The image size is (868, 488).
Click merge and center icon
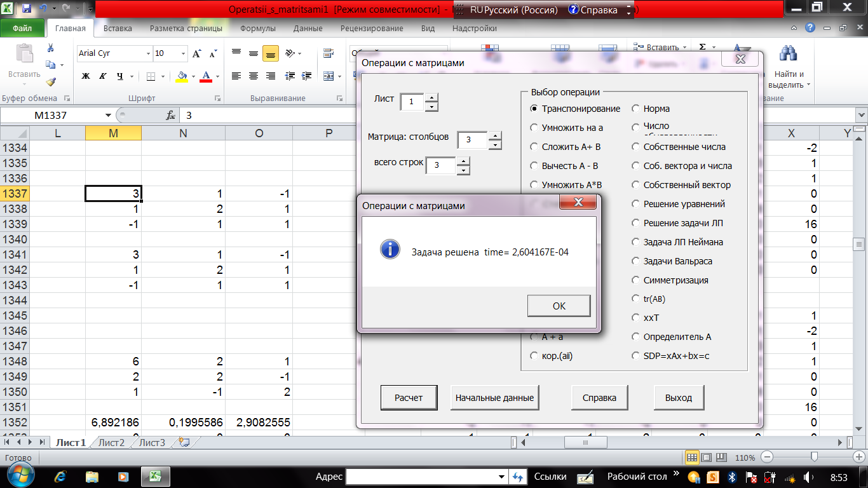point(329,76)
